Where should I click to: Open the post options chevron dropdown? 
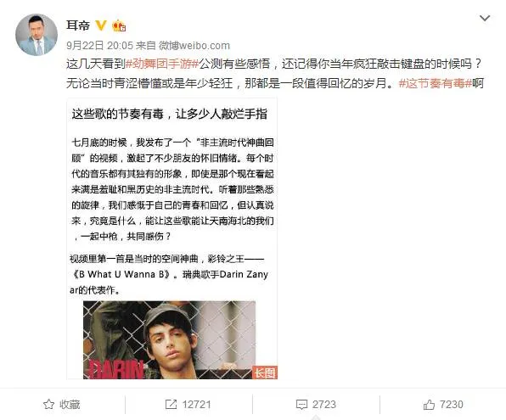[x=485, y=19]
